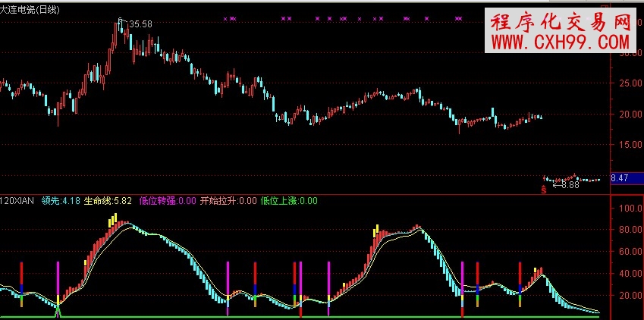Click the 低位转强 indicator label
Viewport: 644px width, 320px height.
pyautogui.click(x=167, y=201)
